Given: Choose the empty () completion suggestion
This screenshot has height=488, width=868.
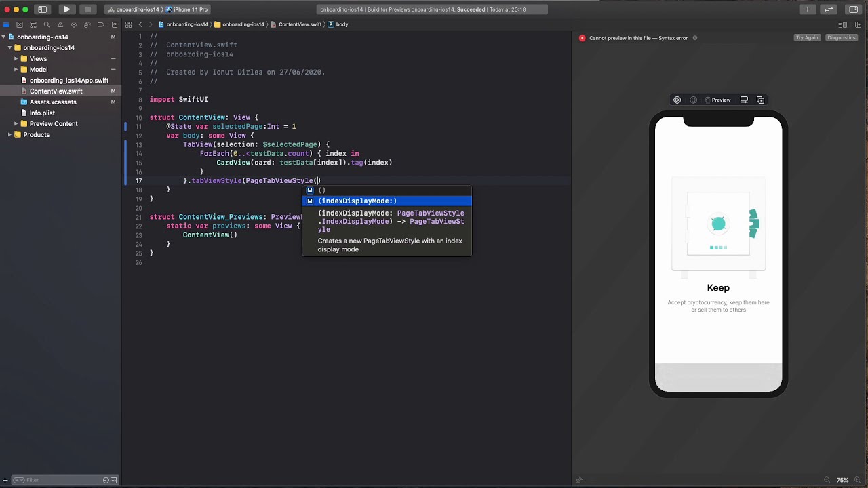Looking at the screenshot, I should [x=387, y=190].
